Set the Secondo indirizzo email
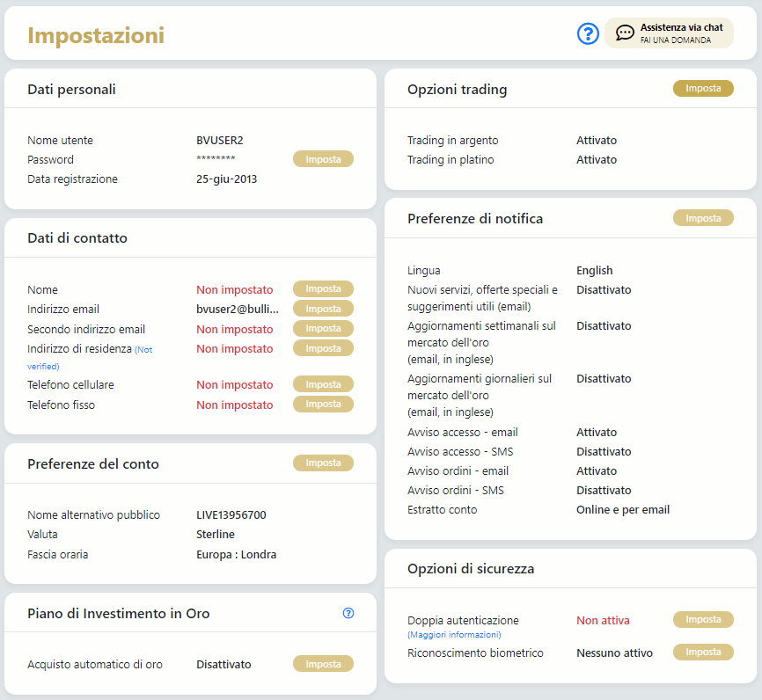This screenshot has width=762, height=700. [x=323, y=328]
